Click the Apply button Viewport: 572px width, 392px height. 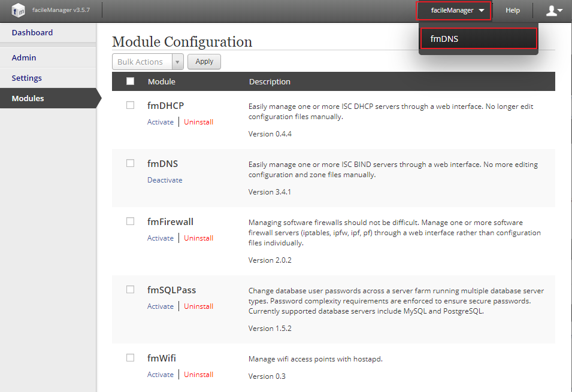pos(204,62)
